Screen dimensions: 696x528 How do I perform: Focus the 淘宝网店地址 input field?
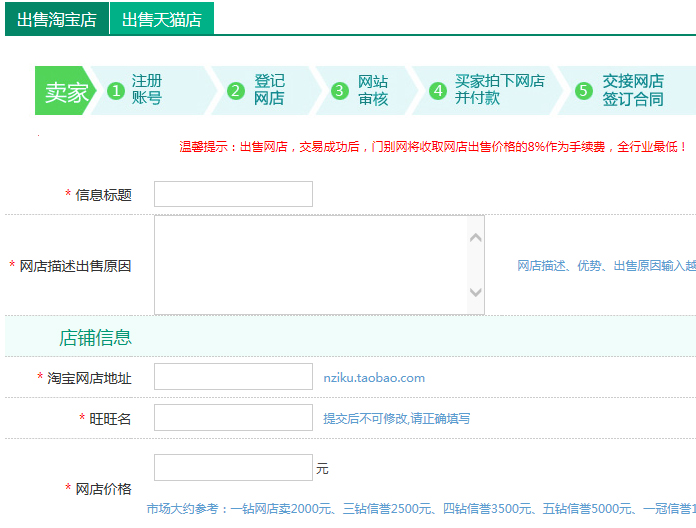[x=233, y=377]
